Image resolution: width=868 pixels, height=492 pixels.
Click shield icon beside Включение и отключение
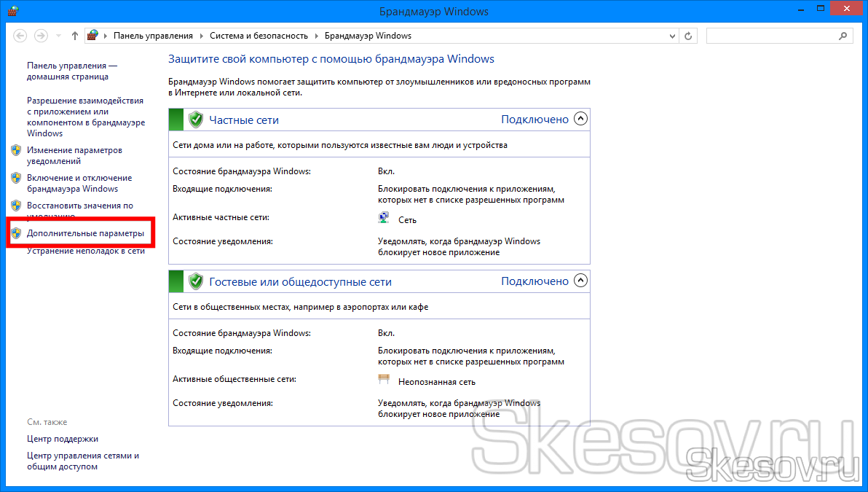pyautogui.click(x=16, y=178)
